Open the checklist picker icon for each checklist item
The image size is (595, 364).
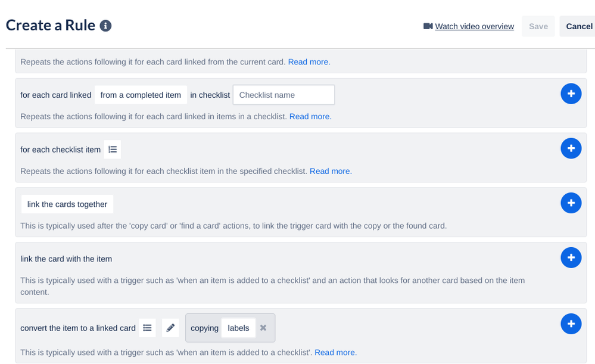point(113,149)
